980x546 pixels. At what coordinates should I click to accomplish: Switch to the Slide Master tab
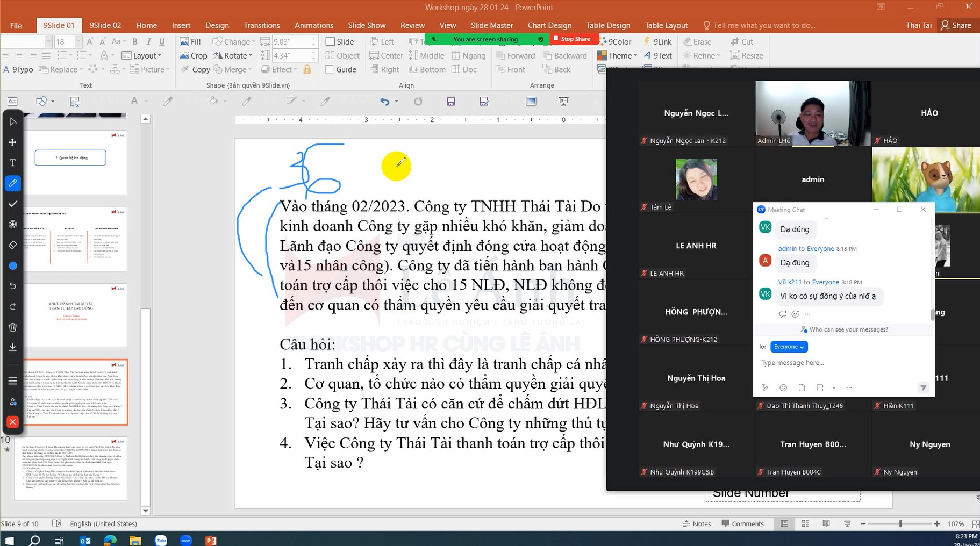(x=491, y=25)
